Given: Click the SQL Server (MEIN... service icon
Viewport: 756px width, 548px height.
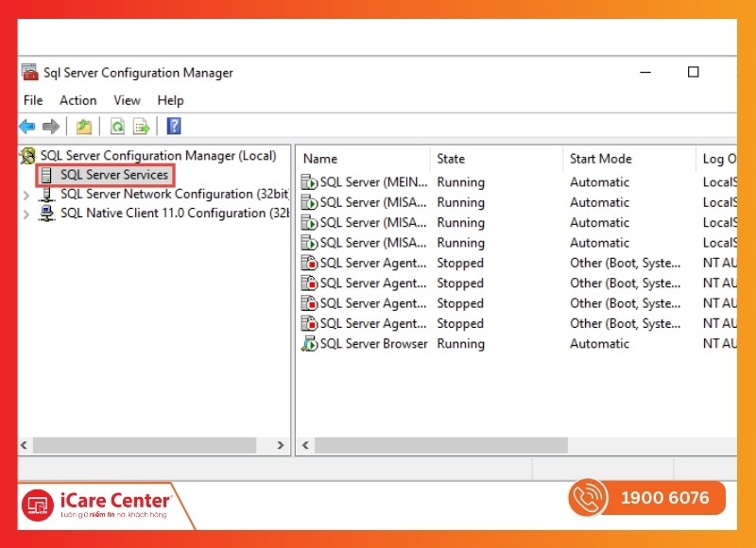Looking at the screenshot, I should (309, 182).
